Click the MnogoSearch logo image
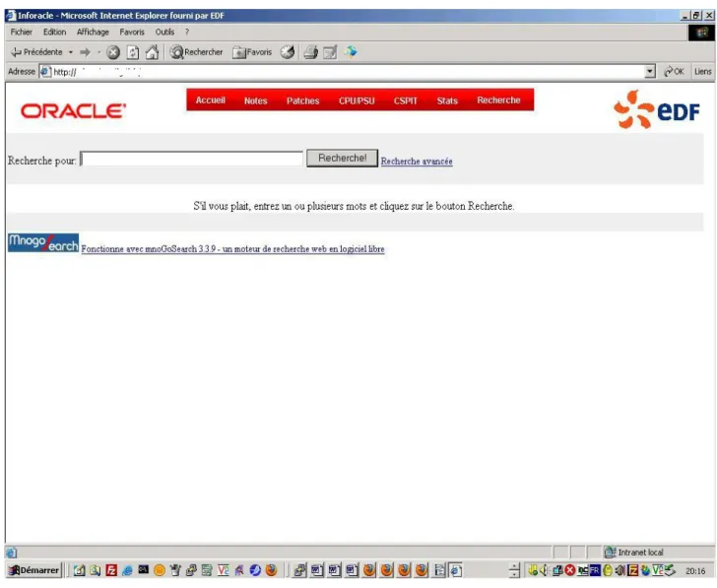 click(x=43, y=243)
